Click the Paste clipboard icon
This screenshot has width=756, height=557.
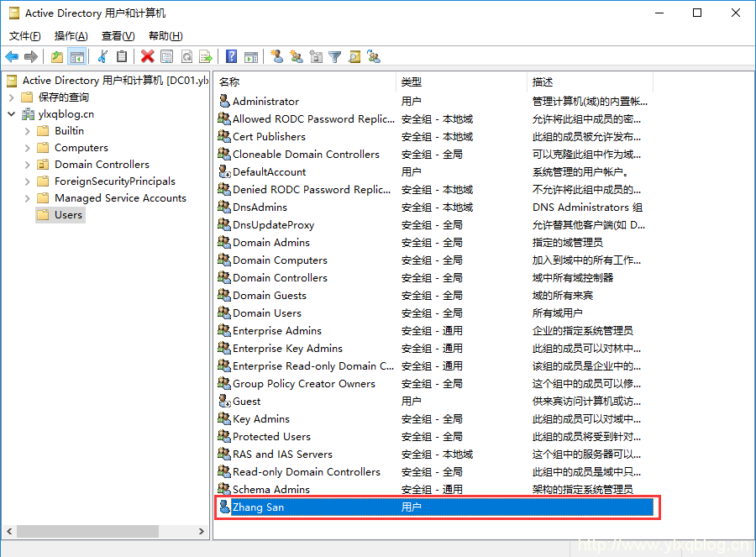tap(122, 57)
